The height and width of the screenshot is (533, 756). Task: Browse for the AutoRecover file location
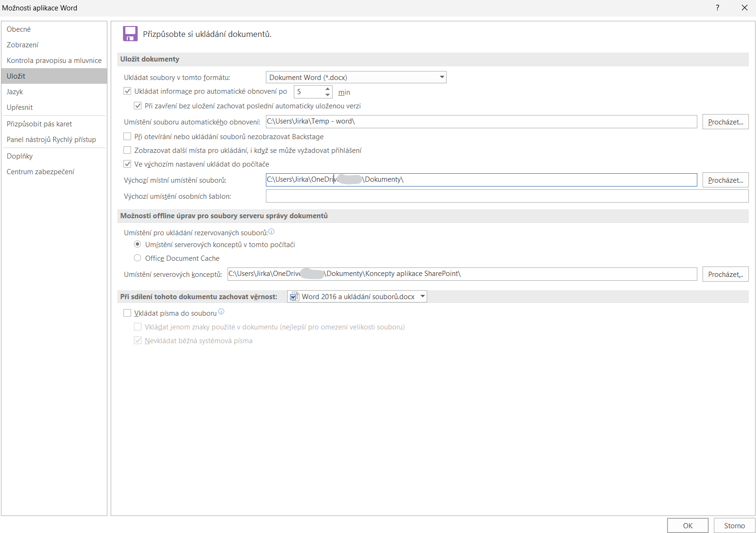(x=725, y=122)
